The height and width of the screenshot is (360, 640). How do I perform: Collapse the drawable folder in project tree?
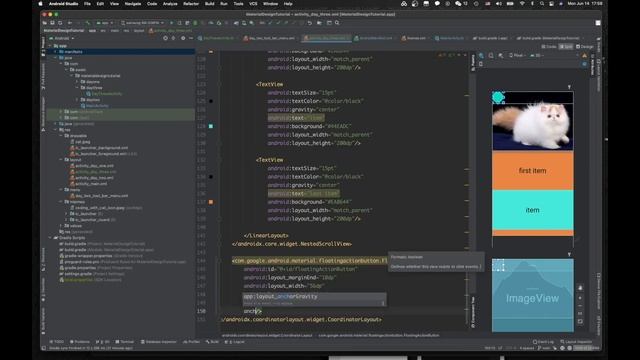pyautogui.click(x=61, y=136)
